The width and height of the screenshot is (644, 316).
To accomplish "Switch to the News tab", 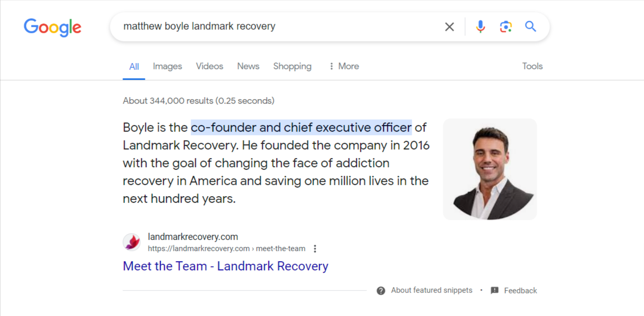I will pos(248,66).
